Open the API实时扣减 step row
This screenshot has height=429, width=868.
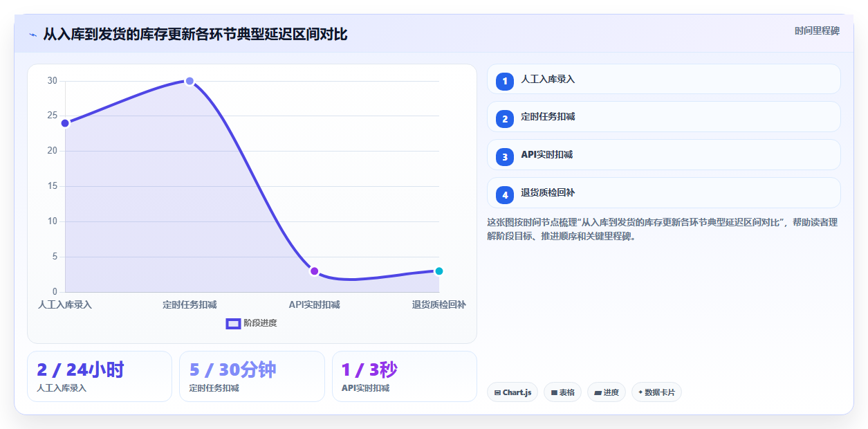(x=664, y=155)
